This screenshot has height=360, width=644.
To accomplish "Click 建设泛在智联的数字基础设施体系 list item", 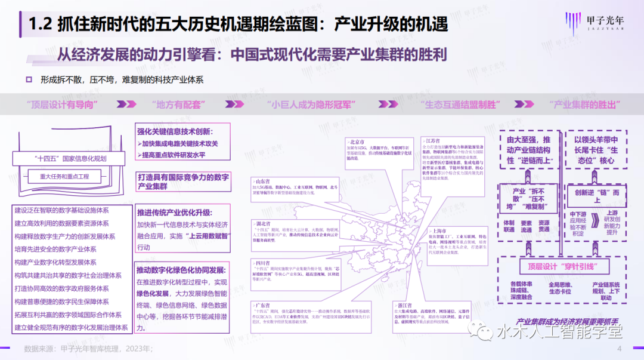I will 62,210.
